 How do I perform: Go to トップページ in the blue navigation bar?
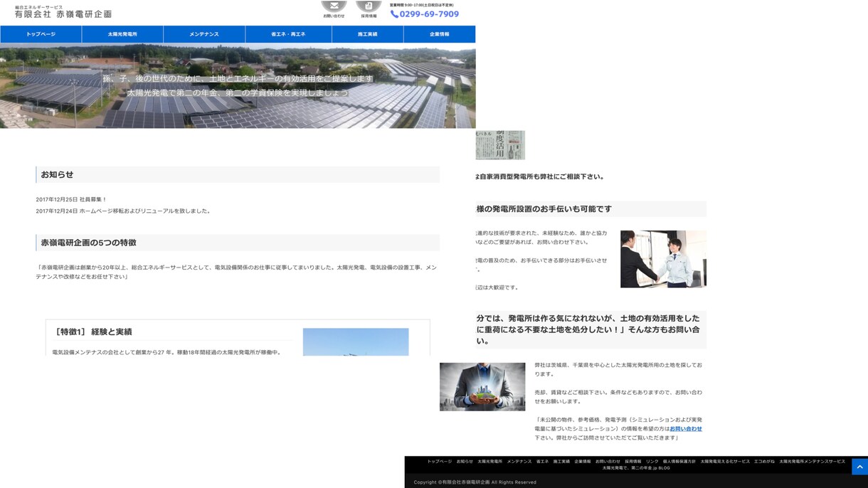pyautogui.click(x=41, y=34)
